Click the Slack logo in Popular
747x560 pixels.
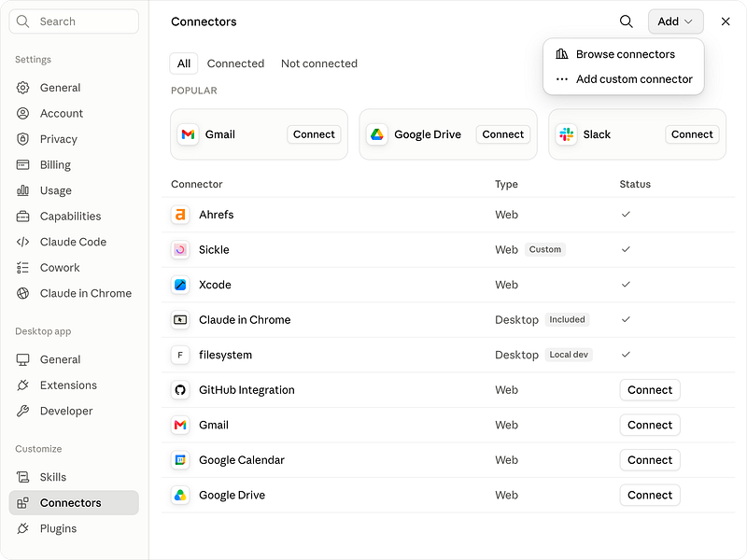pos(567,134)
